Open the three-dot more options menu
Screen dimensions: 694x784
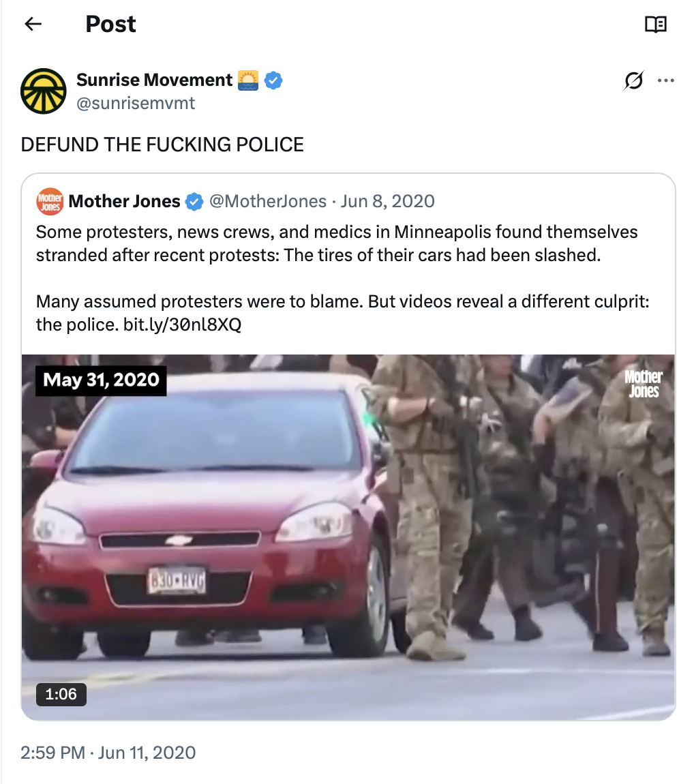coord(665,80)
